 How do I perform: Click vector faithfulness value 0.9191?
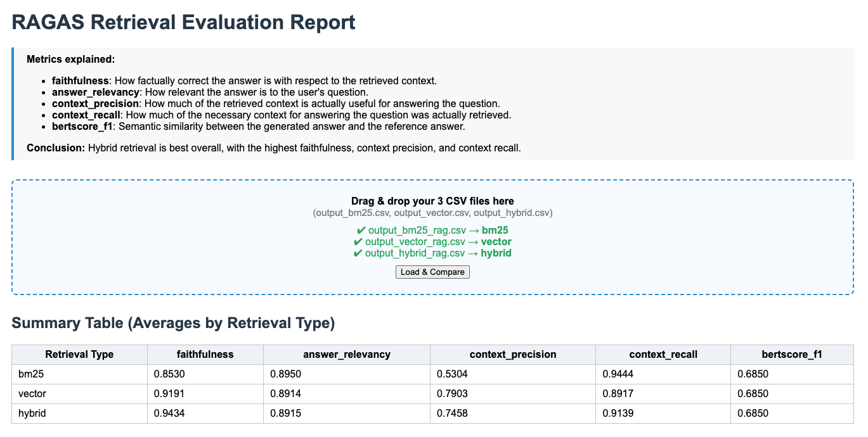click(x=169, y=394)
